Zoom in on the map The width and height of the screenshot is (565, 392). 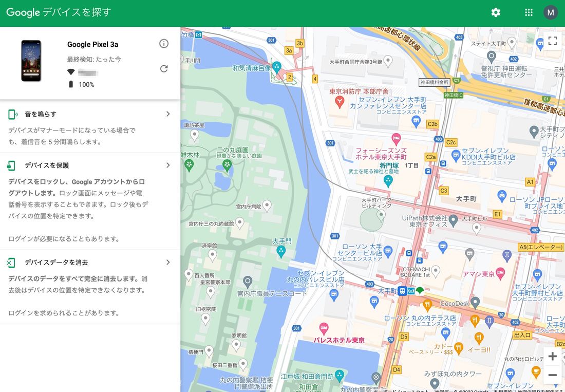point(552,357)
